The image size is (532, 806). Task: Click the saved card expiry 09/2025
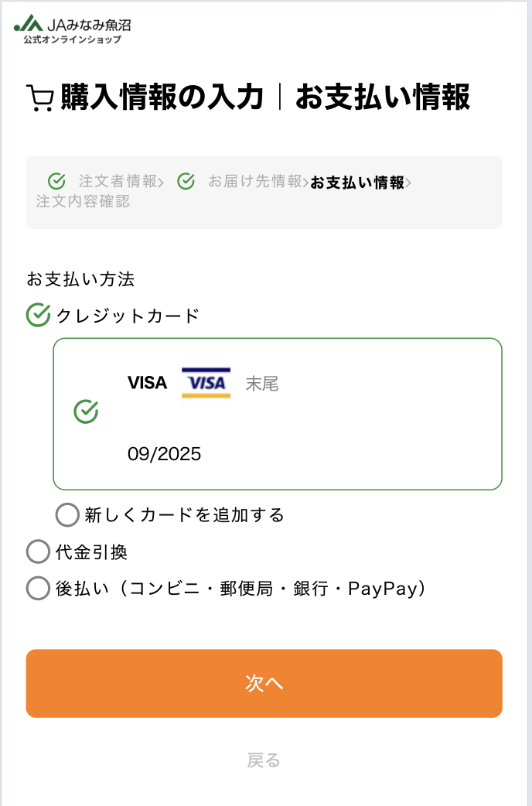click(x=164, y=454)
